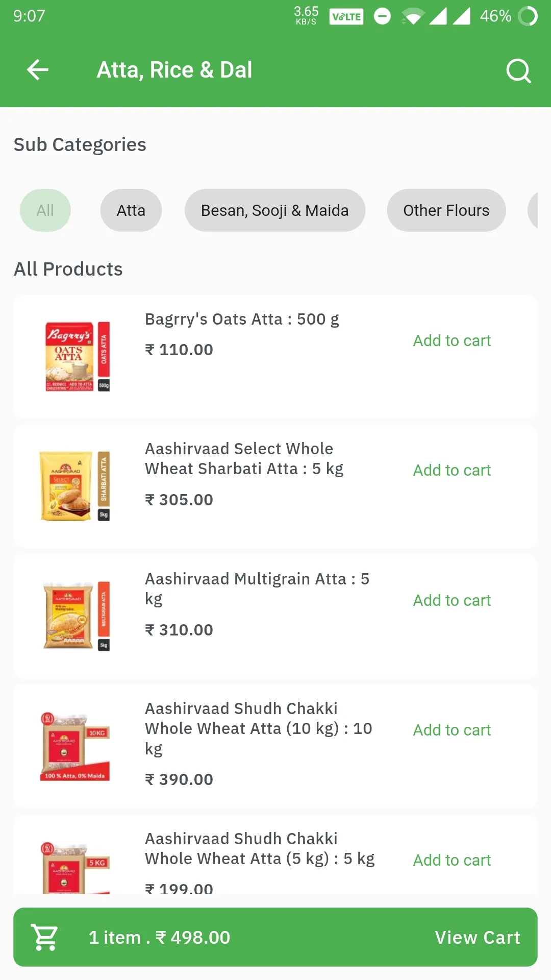Filter by Besan, Sooji & Maida
The image size is (551, 980).
275,210
